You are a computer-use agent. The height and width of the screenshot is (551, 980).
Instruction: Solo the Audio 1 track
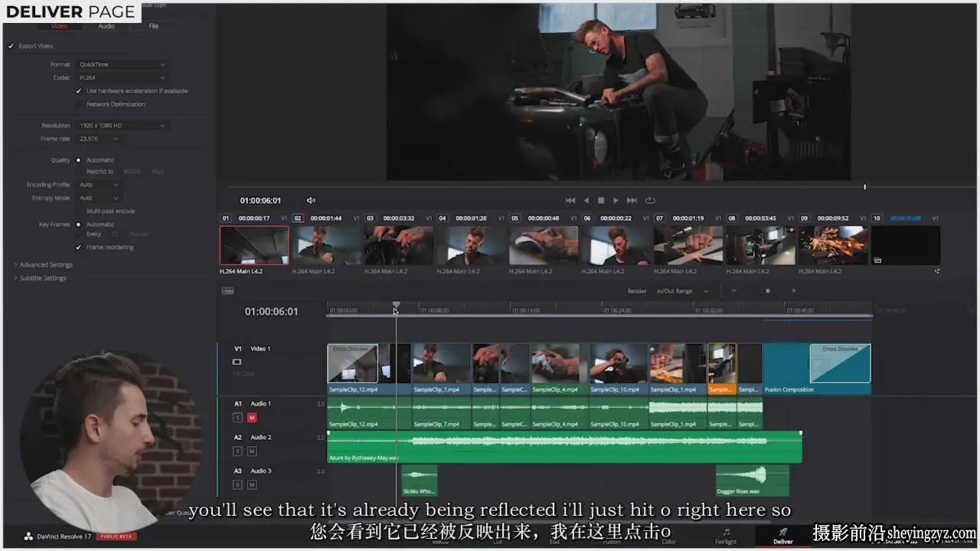(237, 417)
